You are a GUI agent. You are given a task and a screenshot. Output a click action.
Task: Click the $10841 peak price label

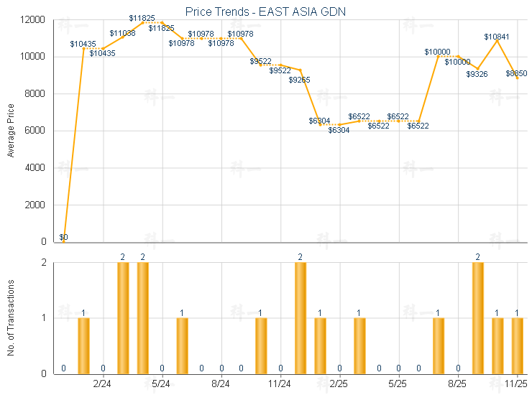coord(497,36)
